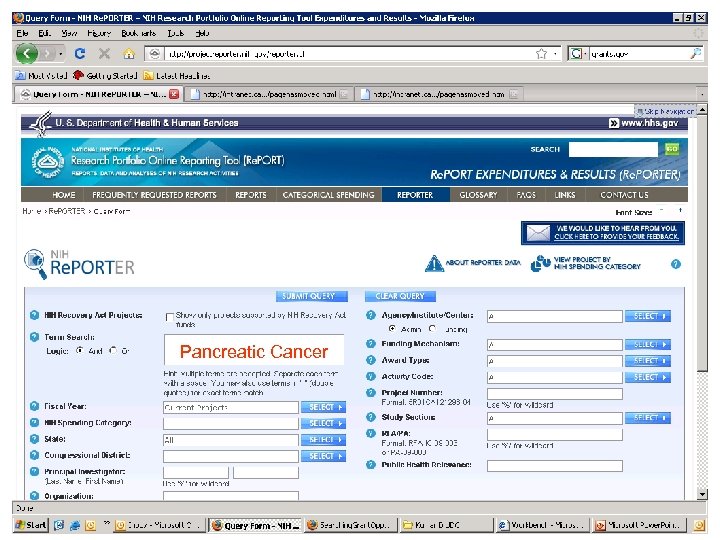Open the Bookmarks menu
Screen dimensions: 720x540
pos(138,33)
